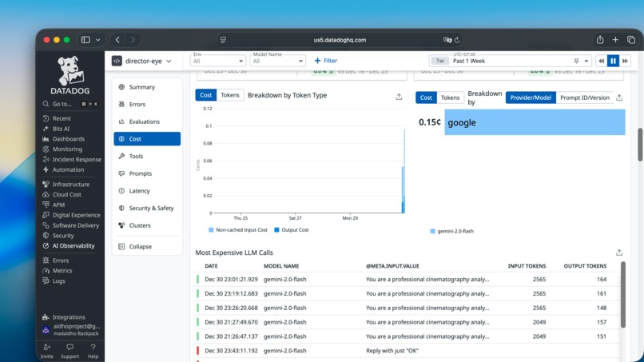Export the Breakdown by Token Type chart
The image size is (644, 362).
click(399, 97)
